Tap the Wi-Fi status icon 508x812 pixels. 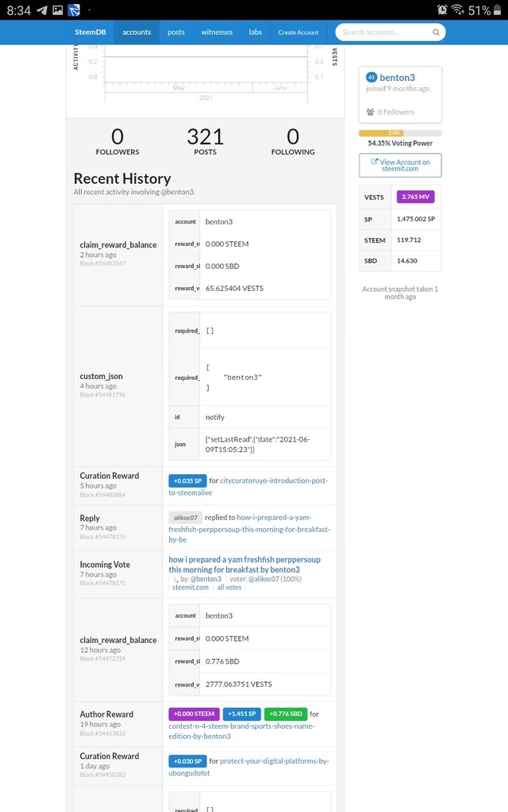[458, 10]
